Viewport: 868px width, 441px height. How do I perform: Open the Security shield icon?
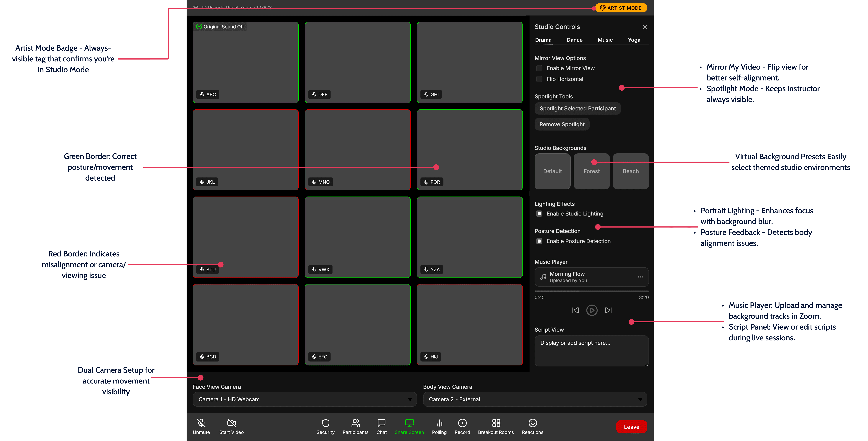(x=325, y=423)
